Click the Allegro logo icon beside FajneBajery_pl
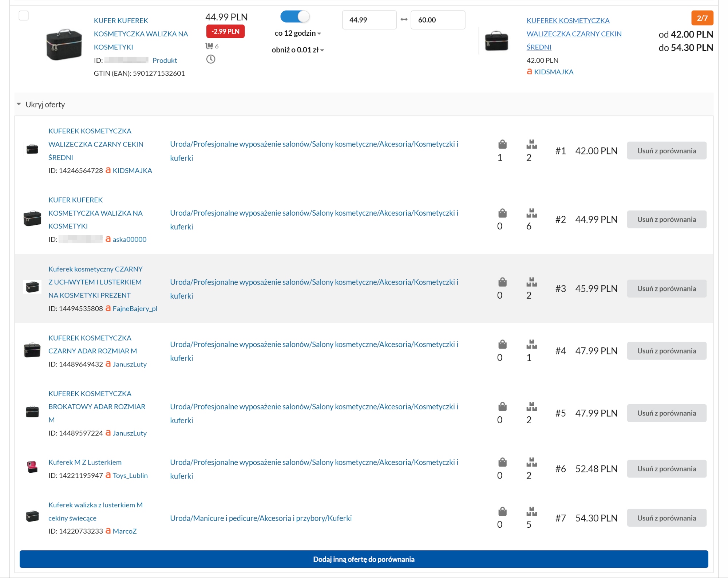 click(108, 308)
